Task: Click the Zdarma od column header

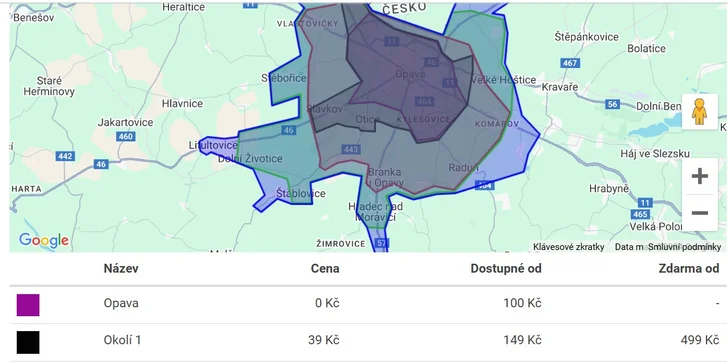Action: point(689,268)
